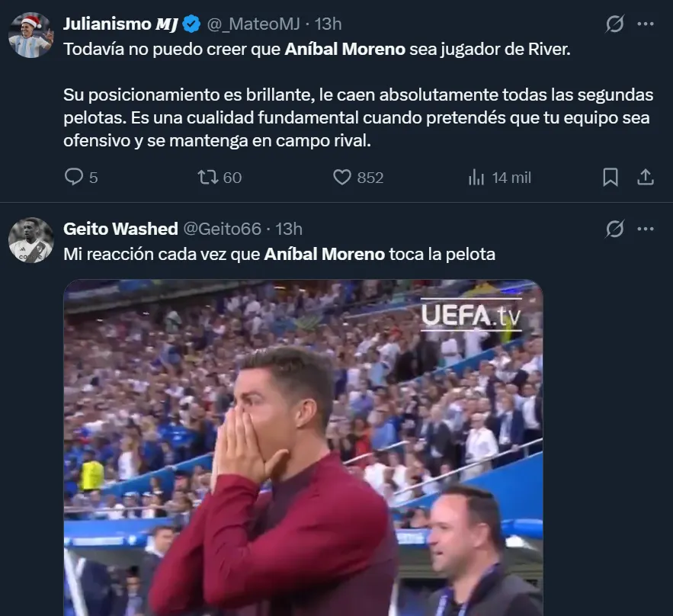This screenshot has height=616, width=673.
Task: Open the @Geito66 handle link
Action: click(223, 229)
